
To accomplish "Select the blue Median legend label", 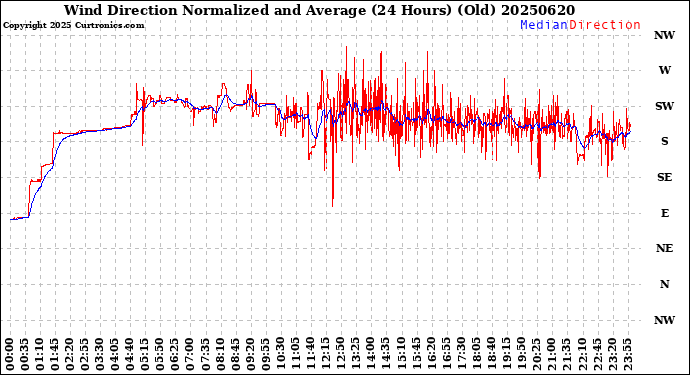I will coord(544,25).
